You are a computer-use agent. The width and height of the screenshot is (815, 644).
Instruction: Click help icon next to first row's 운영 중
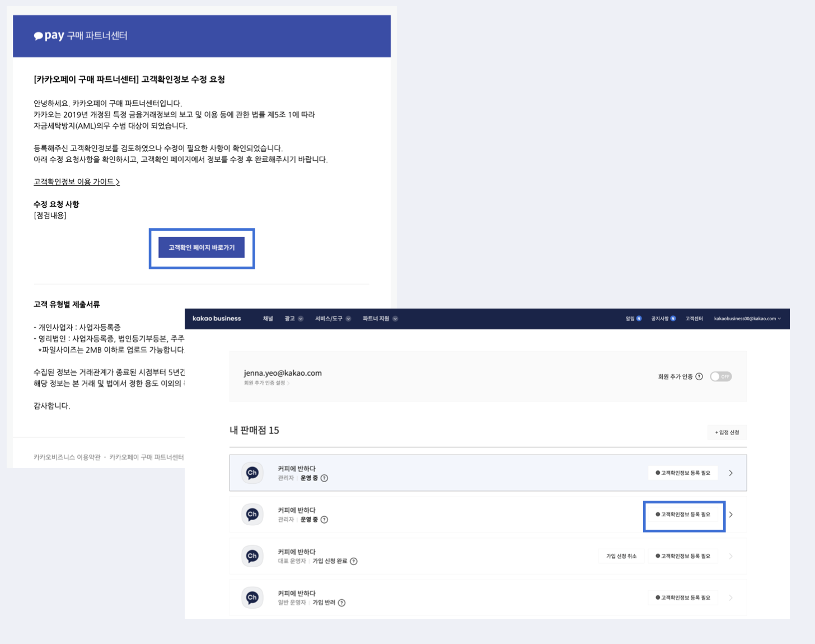coord(325,478)
